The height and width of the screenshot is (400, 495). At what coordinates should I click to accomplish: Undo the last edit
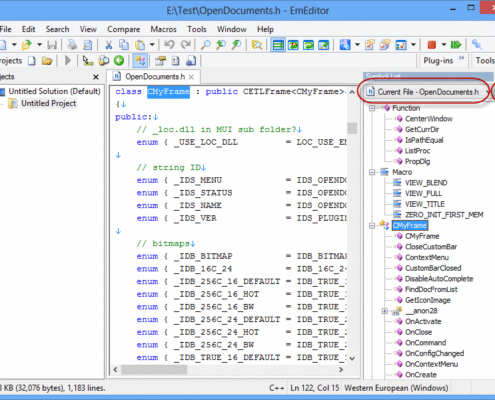[x=169, y=45]
